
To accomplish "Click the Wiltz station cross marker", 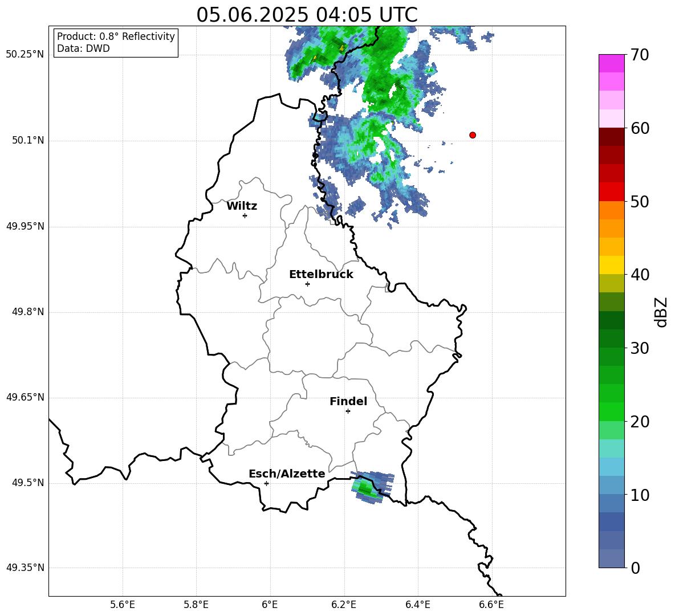I will coord(245,215).
